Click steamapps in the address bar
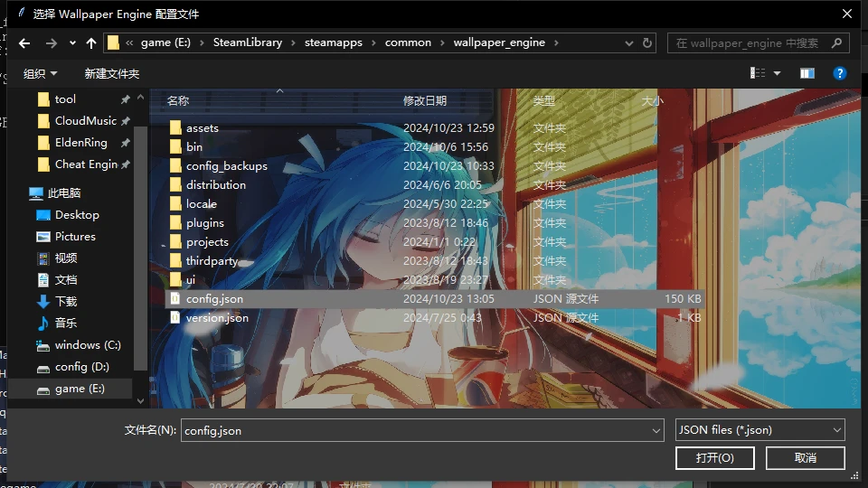 click(334, 42)
